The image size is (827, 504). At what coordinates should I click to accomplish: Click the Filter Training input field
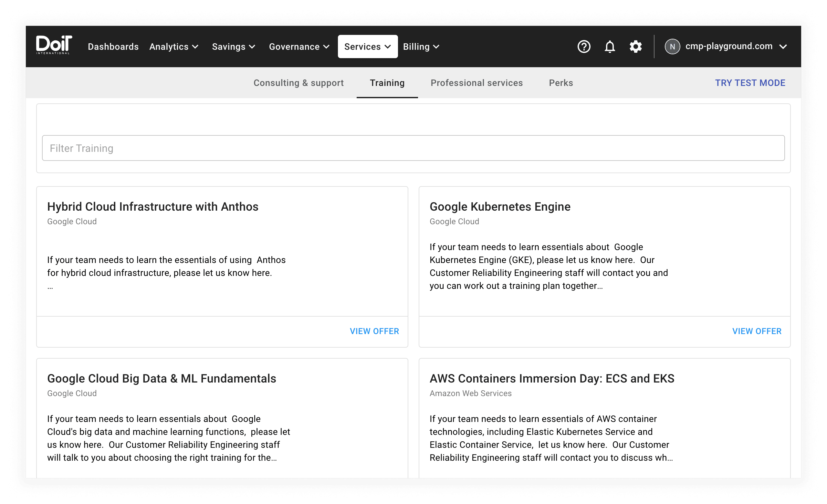pyautogui.click(x=413, y=148)
